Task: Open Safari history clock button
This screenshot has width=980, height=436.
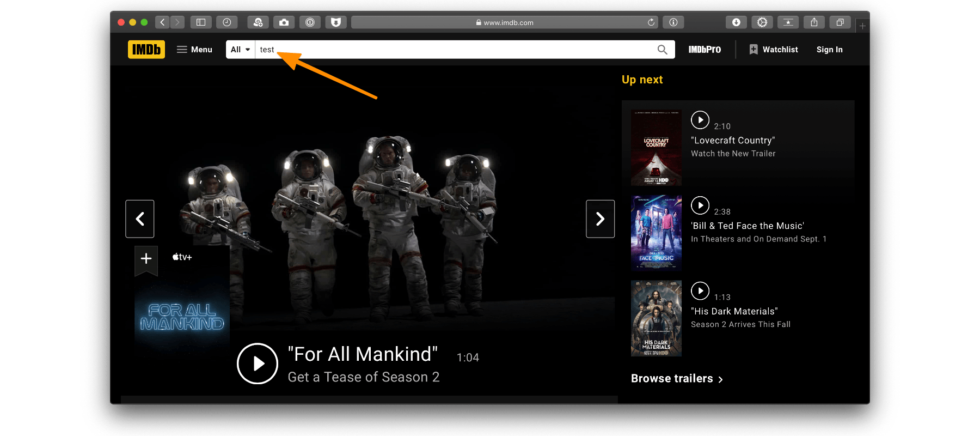Action: pyautogui.click(x=227, y=22)
